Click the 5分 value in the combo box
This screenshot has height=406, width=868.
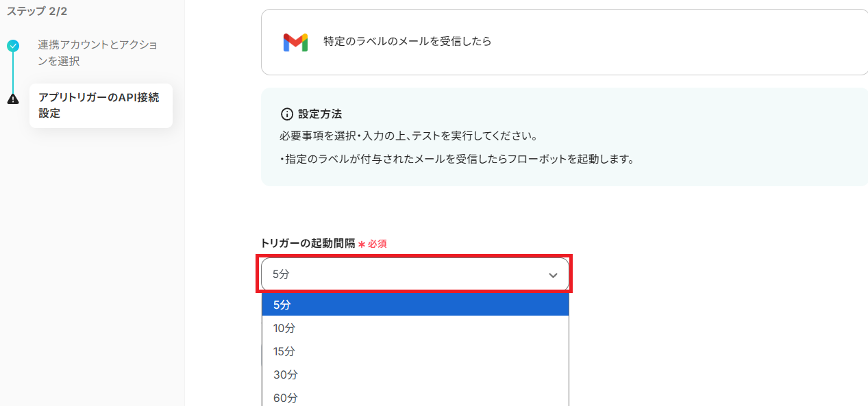[x=282, y=275]
